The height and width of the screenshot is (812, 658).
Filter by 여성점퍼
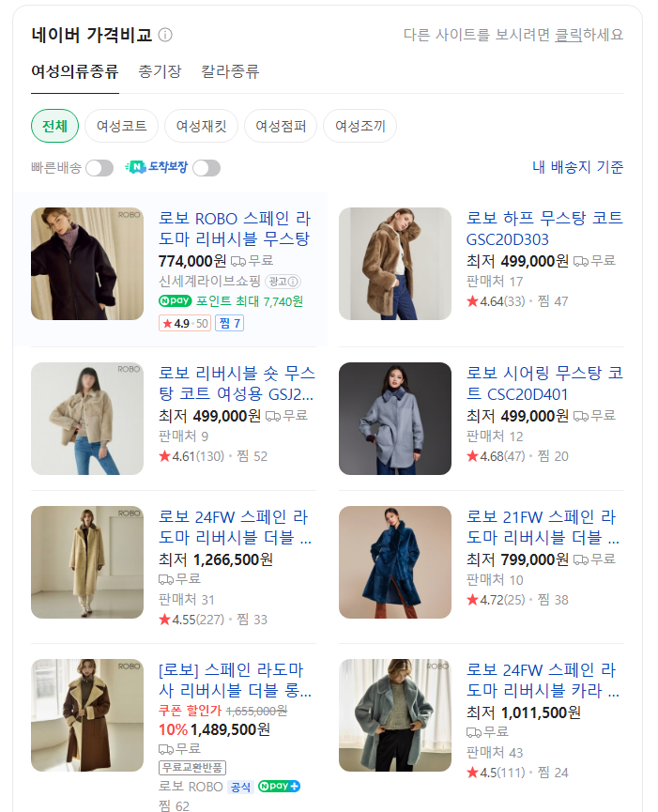click(x=281, y=126)
